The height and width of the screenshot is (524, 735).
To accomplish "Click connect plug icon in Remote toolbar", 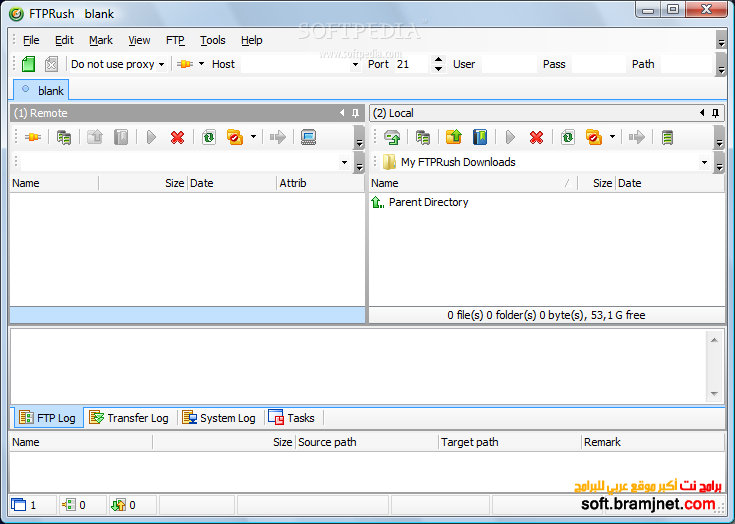I will click(32, 137).
